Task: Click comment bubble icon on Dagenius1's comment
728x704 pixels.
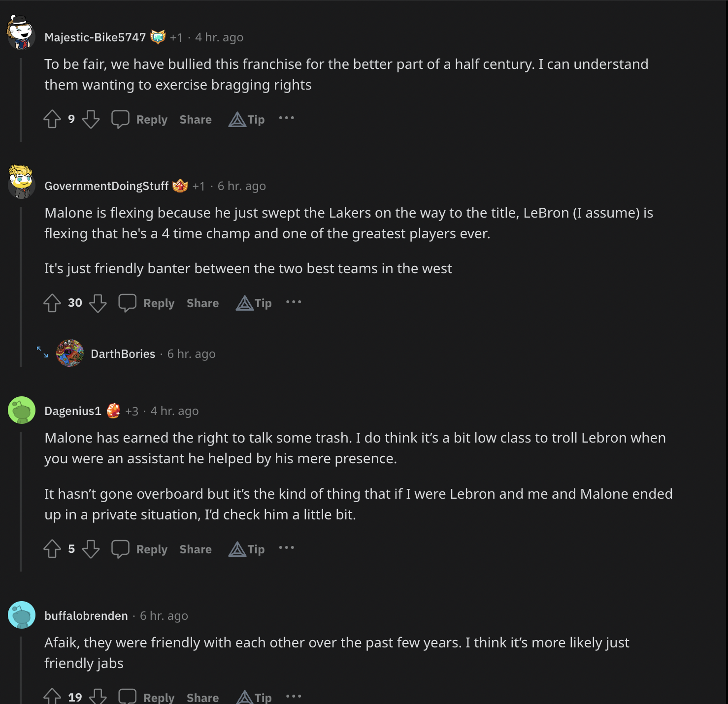Action: [x=120, y=549]
